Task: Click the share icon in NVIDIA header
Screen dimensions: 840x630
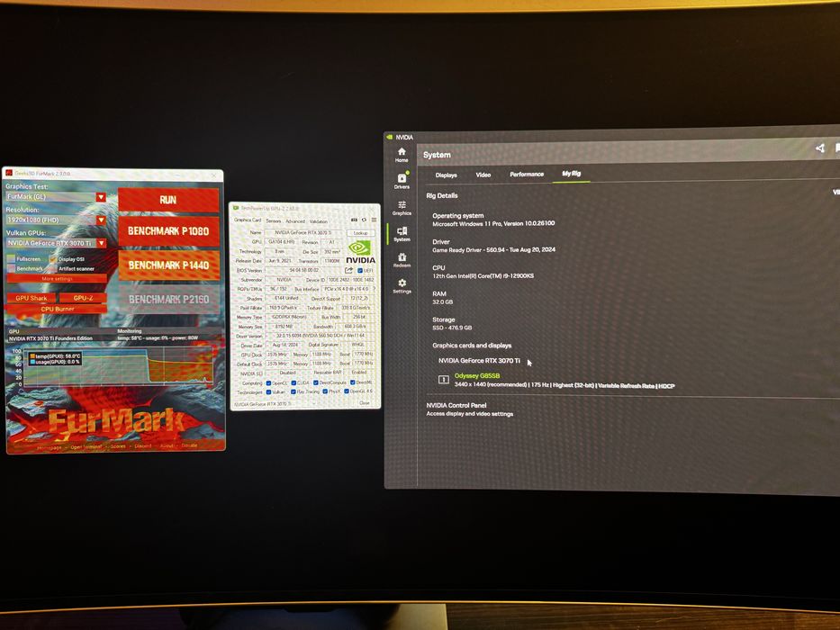Action: (x=819, y=148)
